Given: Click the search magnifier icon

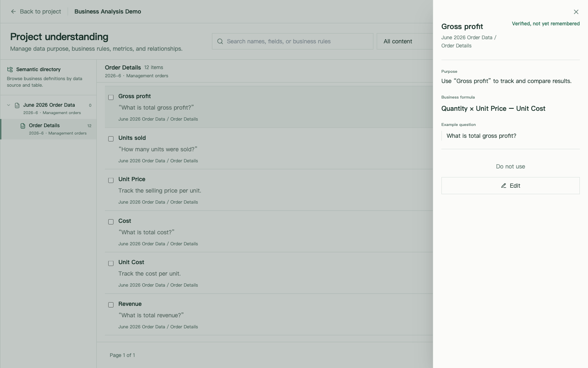Looking at the screenshot, I should pos(220,41).
